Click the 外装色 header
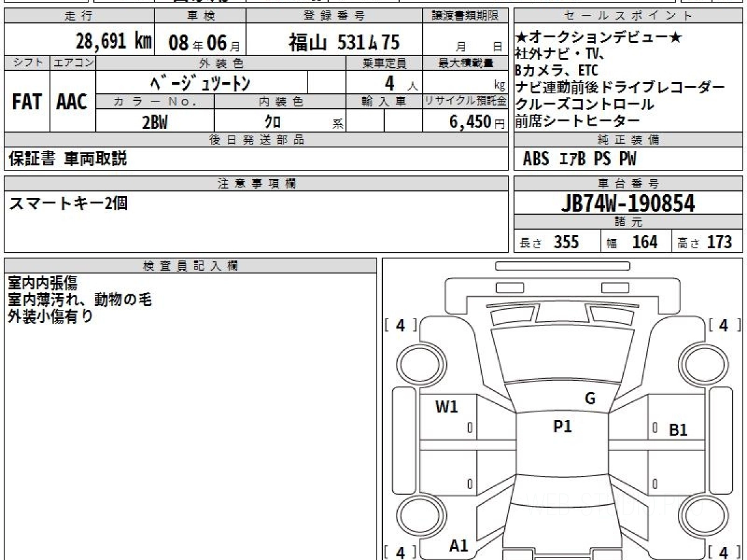Viewport: 747px width, 560px height. (x=221, y=63)
